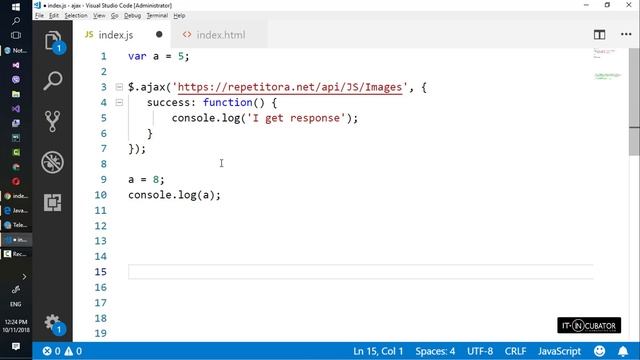Click 'a = 8;' on line 9
Viewport: 640px width, 360px height.
146,180
